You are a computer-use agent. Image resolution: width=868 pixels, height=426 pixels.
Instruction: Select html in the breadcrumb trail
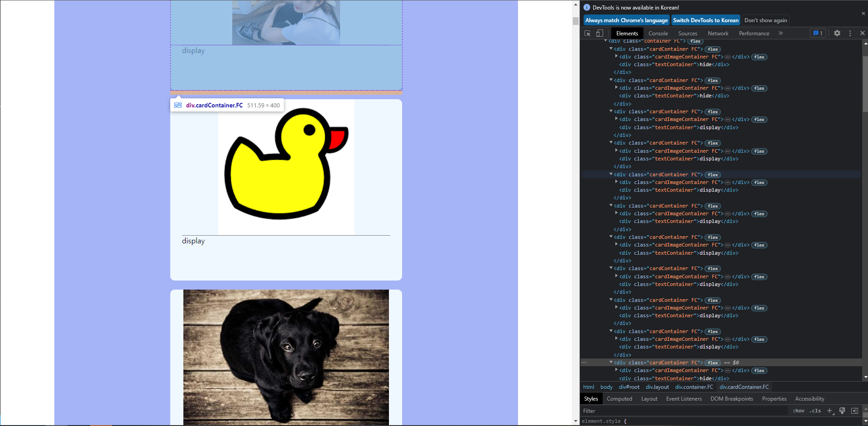[x=589, y=387]
